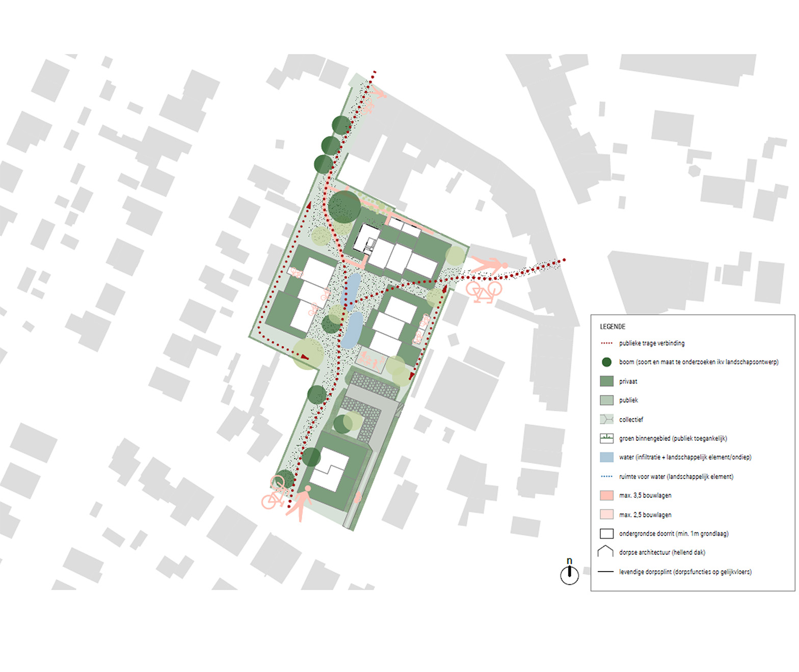The width and height of the screenshot is (799, 672).
Task: Click the max. 2,5 bouwlagen light swatch
Action: pos(606,515)
